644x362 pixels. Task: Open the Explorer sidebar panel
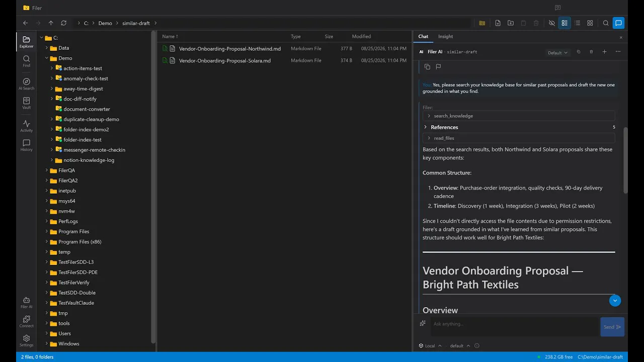[x=26, y=42]
